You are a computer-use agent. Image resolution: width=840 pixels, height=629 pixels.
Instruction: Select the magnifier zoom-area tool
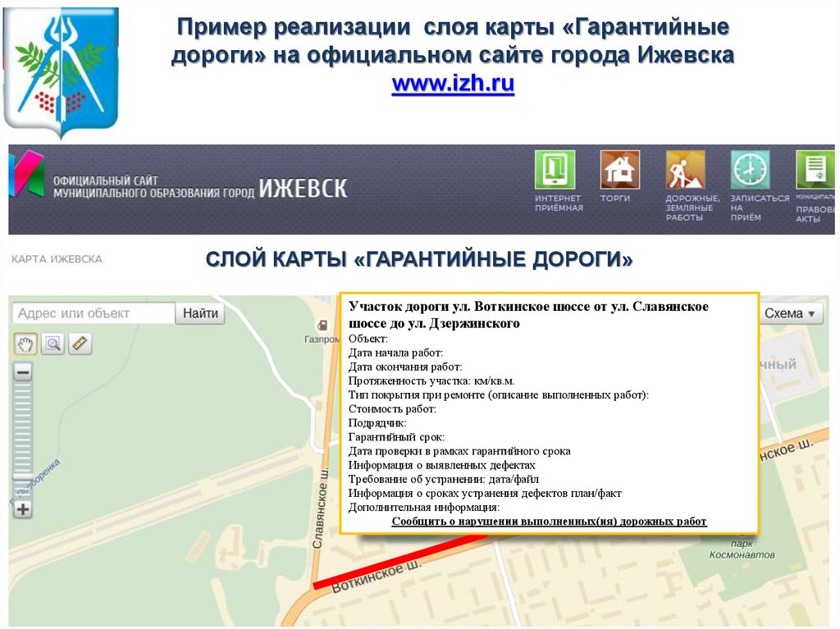point(52,344)
